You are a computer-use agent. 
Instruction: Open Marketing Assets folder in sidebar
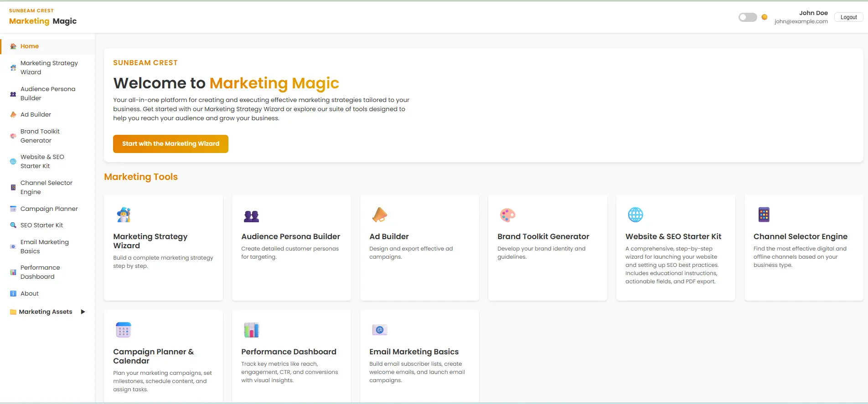coord(46,312)
